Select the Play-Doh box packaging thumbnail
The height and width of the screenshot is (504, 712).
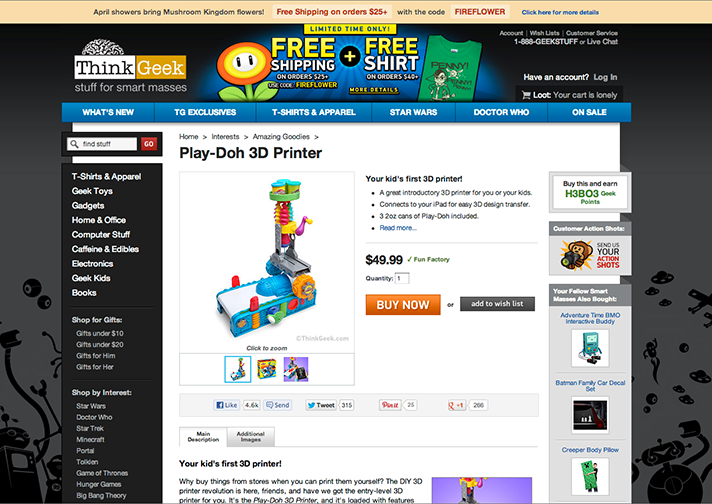coord(267,369)
